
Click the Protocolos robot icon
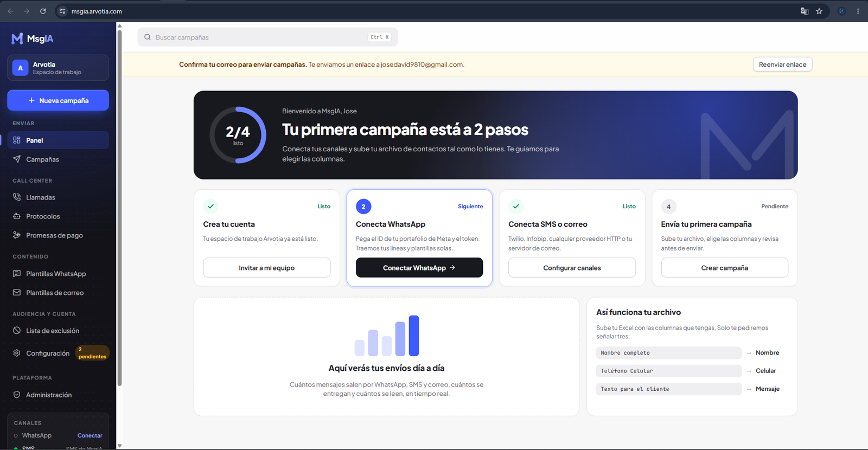pos(17,216)
